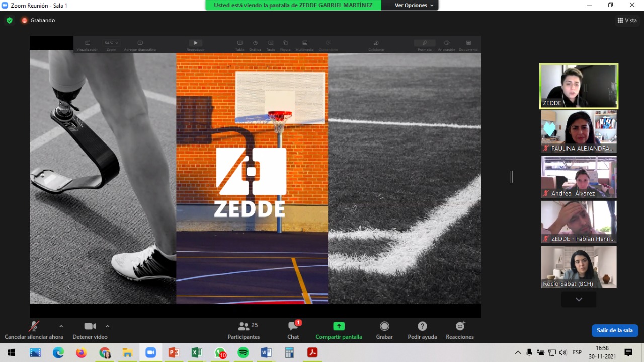Click the microphone icon in system tray
Screen dimensions: 644x362
coord(529,352)
